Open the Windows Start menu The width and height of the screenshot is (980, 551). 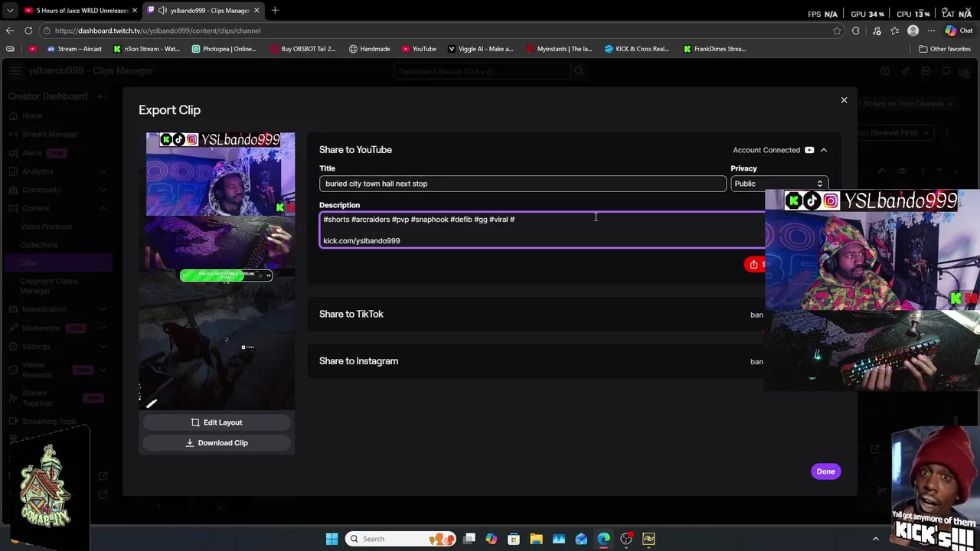332,539
